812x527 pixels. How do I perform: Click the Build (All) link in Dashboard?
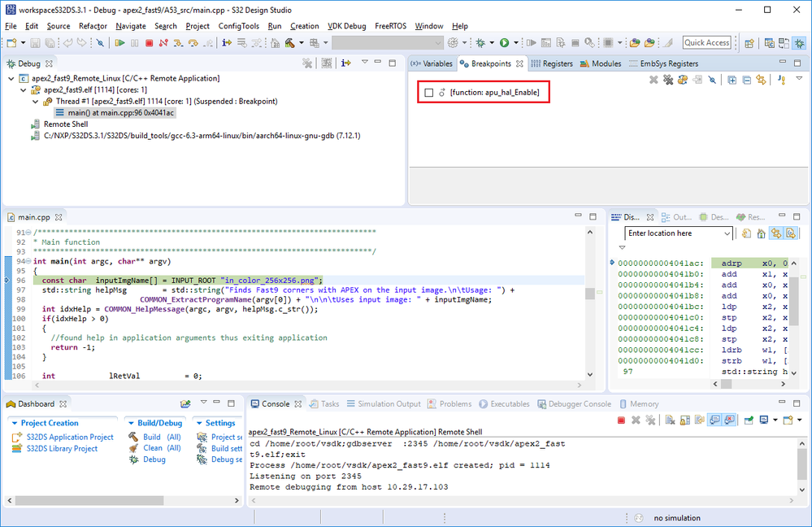tap(162, 438)
